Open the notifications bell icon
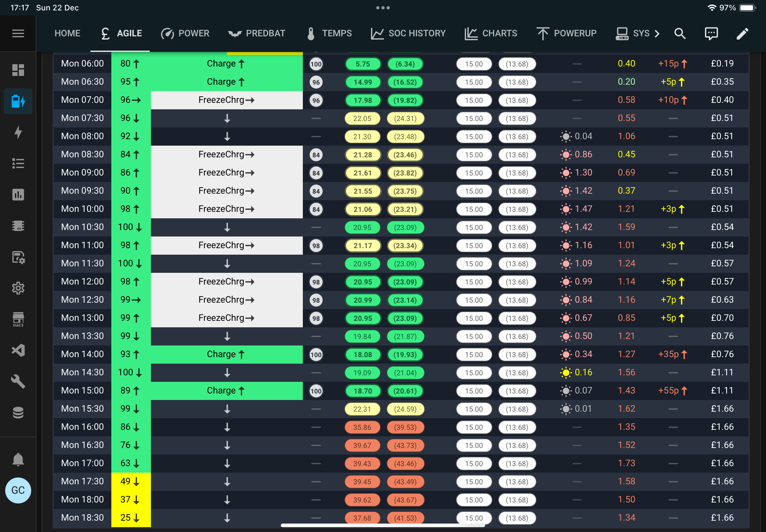The width and height of the screenshot is (766, 532). [x=18, y=459]
